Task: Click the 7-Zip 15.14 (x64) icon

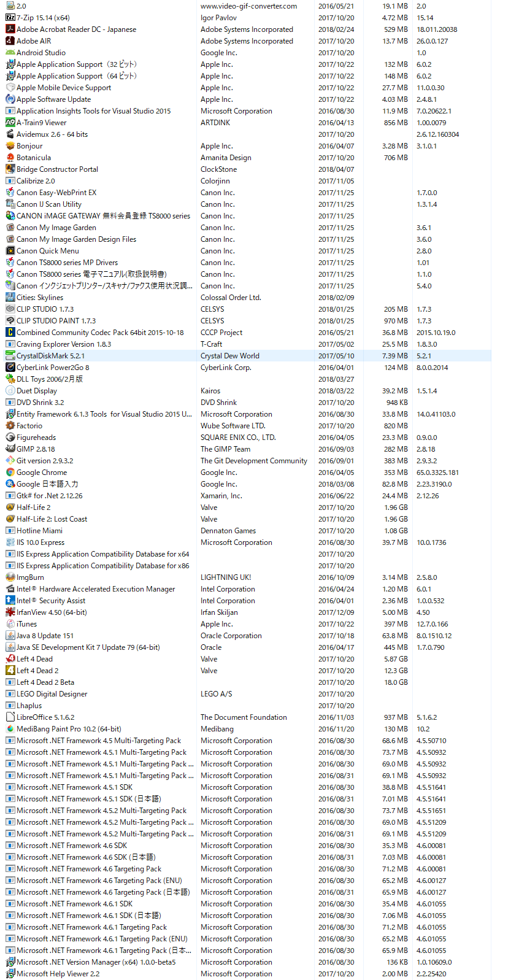Action: pyautogui.click(x=10, y=17)
